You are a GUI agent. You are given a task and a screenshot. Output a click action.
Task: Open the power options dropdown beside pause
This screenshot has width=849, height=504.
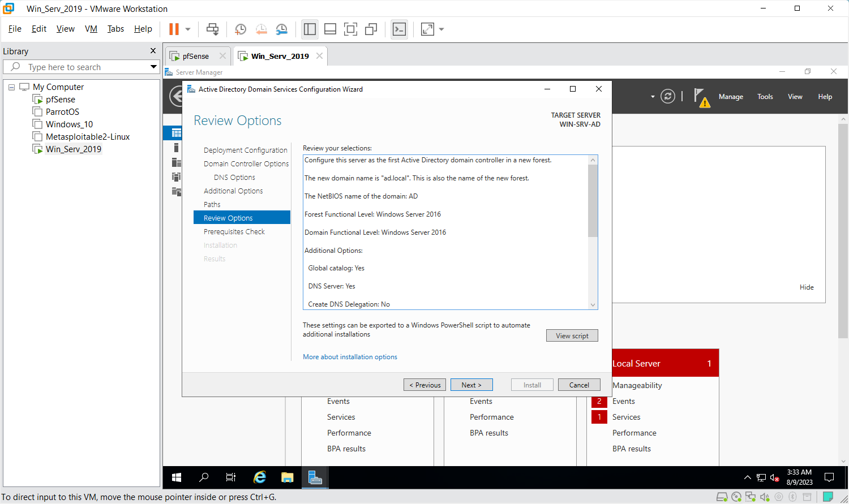point(188,29)
